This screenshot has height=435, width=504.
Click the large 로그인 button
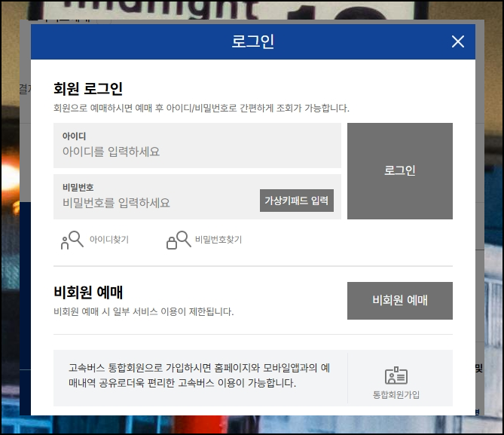click(x=400, y=171)
